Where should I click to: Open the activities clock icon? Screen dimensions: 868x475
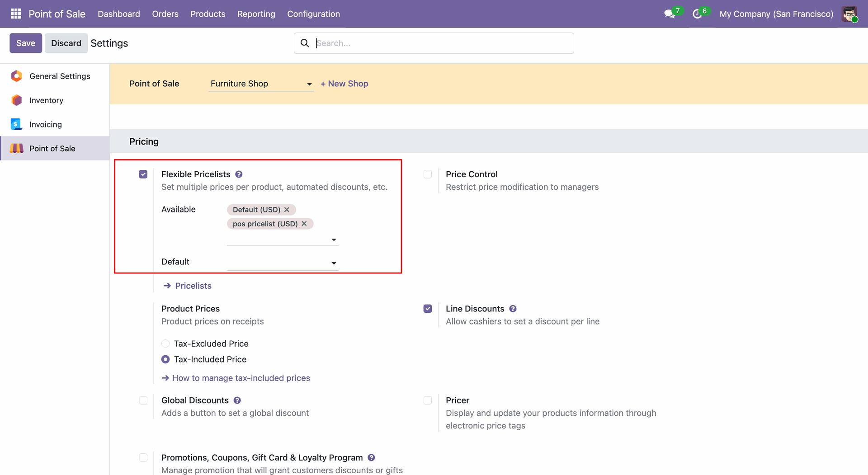coord(697,14)
